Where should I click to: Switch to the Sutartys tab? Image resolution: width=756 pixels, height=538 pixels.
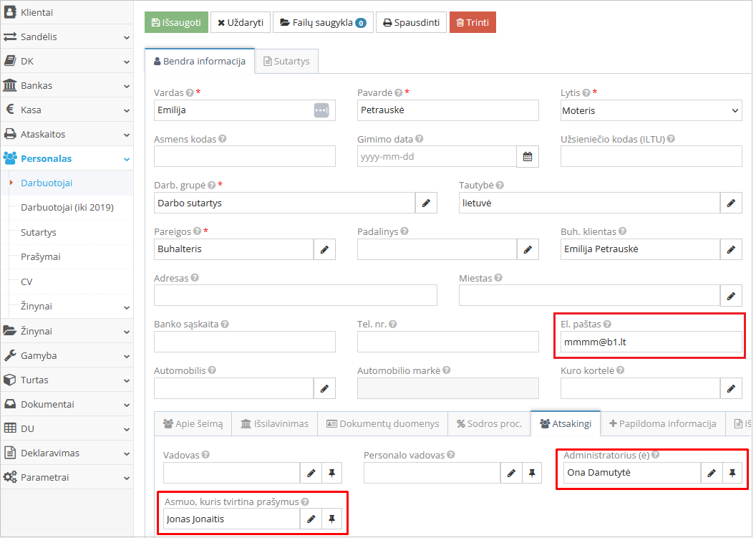point(286,62)
